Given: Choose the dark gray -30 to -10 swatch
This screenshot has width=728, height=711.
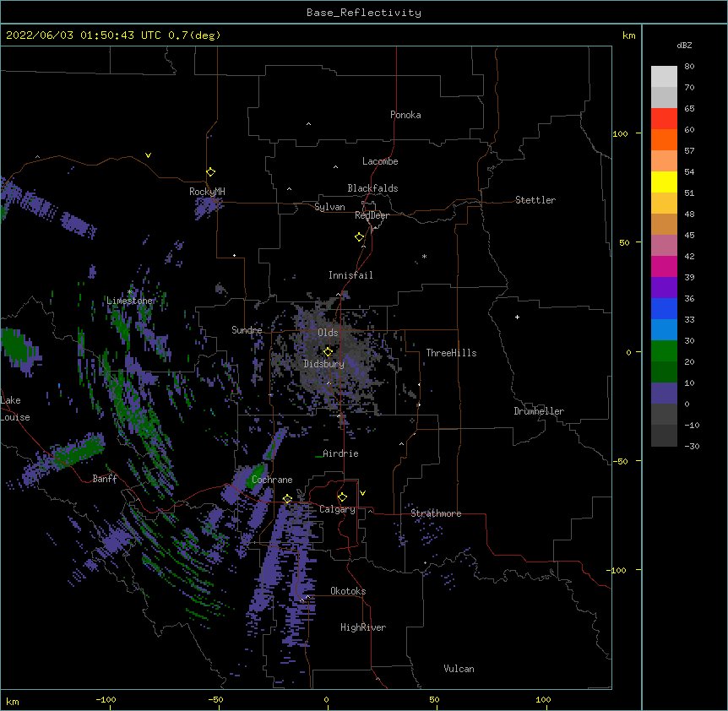Looking at the screenshot, I should coord(664,436).
